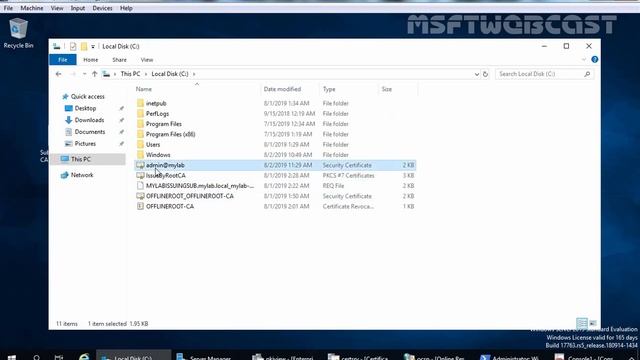The image size is (640, 360).
Task: Open the View ribbon tab
Action: pos(147,60)
